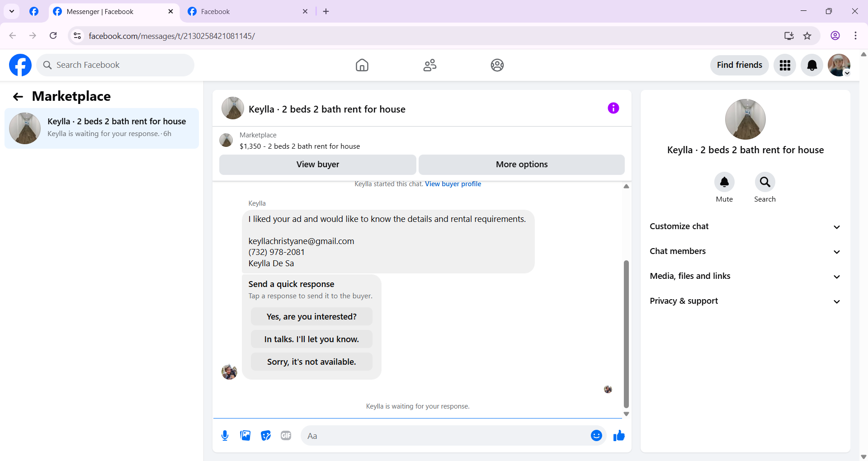The height and width of the screenshot is (461, 868).
Task: Click the browser back arrow
Action: pyautogui.click(x=13, y=36)
